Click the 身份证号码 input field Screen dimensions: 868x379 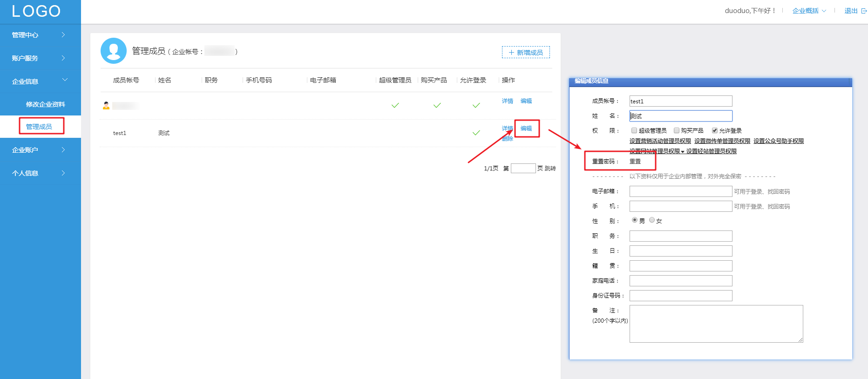click(681, 296)
